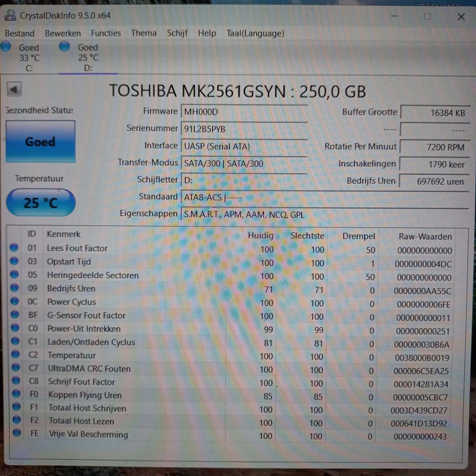Select the UltraDMA CRC Fouten attribute name
Image resolution: width=476 pixels, height=476 pixels.
point(89,369)
